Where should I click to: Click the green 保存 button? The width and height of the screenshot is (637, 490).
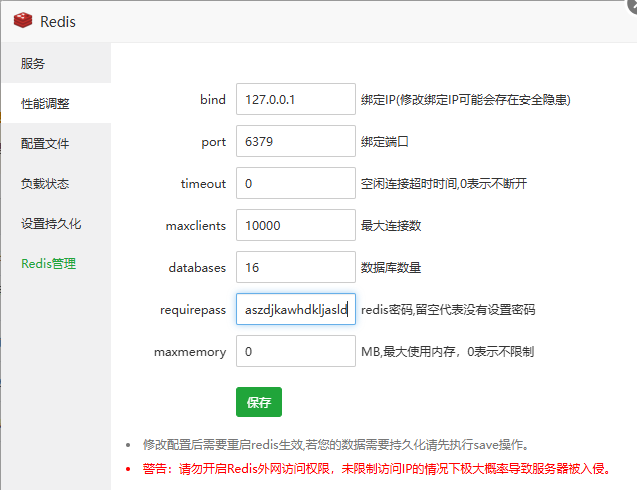point(259,402)
